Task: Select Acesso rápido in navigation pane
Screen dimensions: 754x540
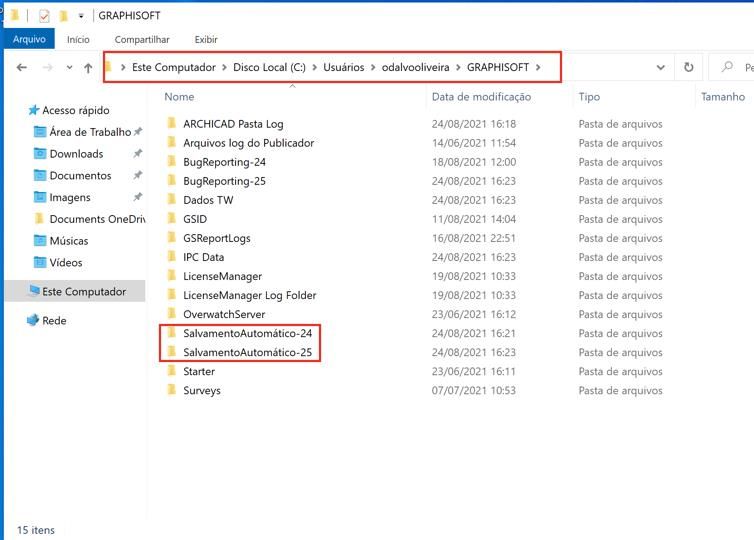Action: click(x=75, y=110)
